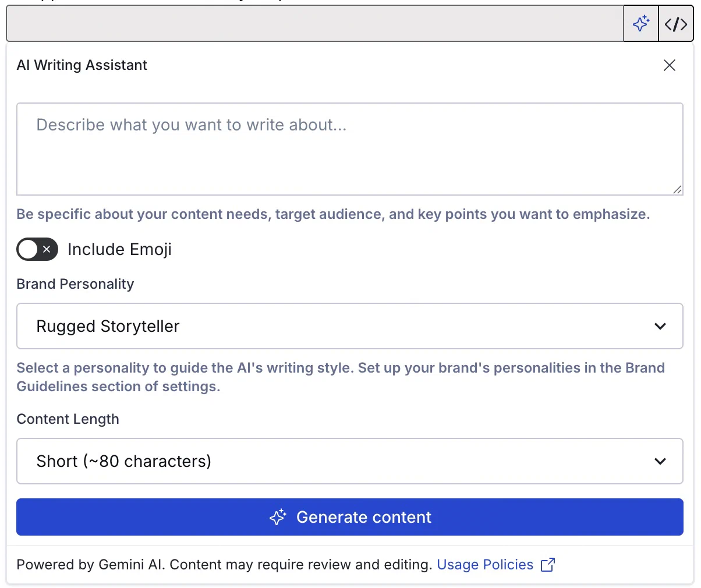Viewport: 701px width, 588px height.
Task: Open the Usage Policies link
Action: click(x=485, y=564)
